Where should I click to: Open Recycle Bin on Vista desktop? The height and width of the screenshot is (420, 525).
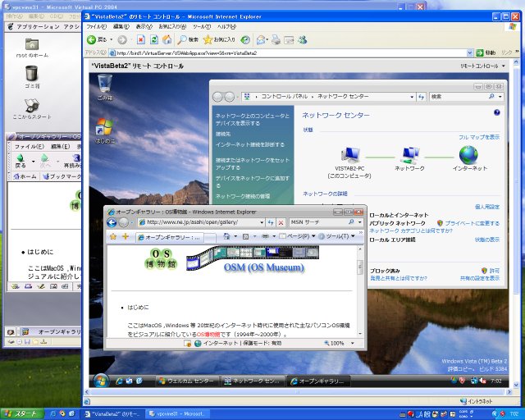point(105,87)
